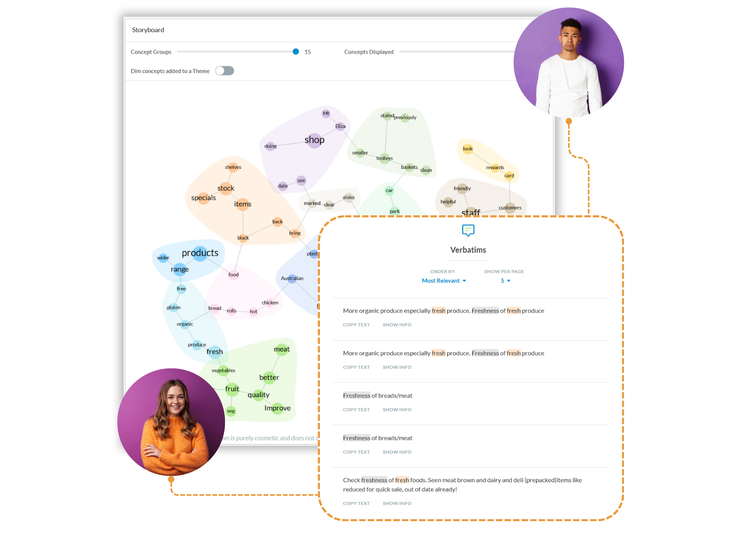Click the 'shelves' concept node

click(233, 167)
